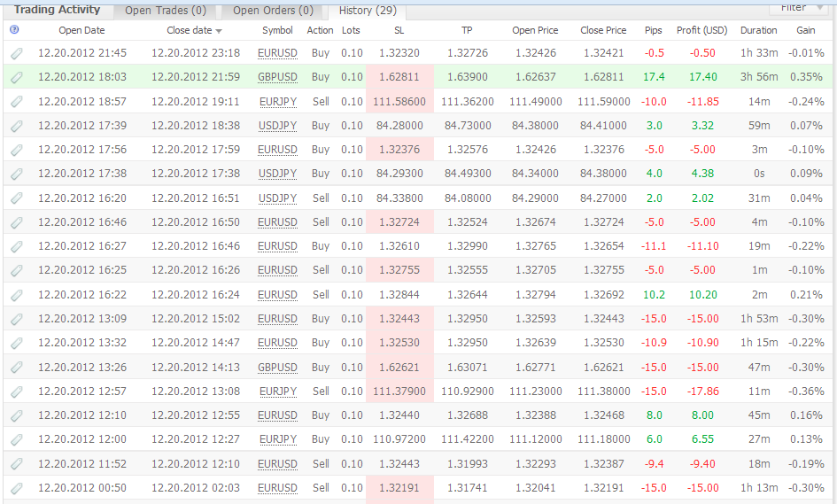Click the paperclip icon for the USDJPY 16:20 trade
837x504 pixels.
point(17,198)
